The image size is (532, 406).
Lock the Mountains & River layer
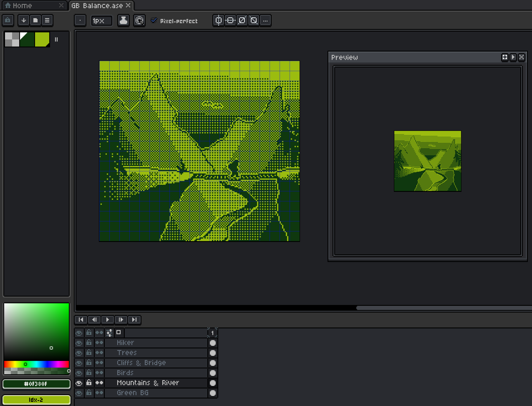[x=89, y=383]
